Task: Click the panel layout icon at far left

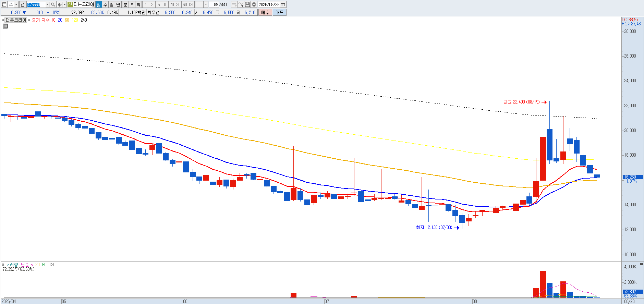Action: 4,4
